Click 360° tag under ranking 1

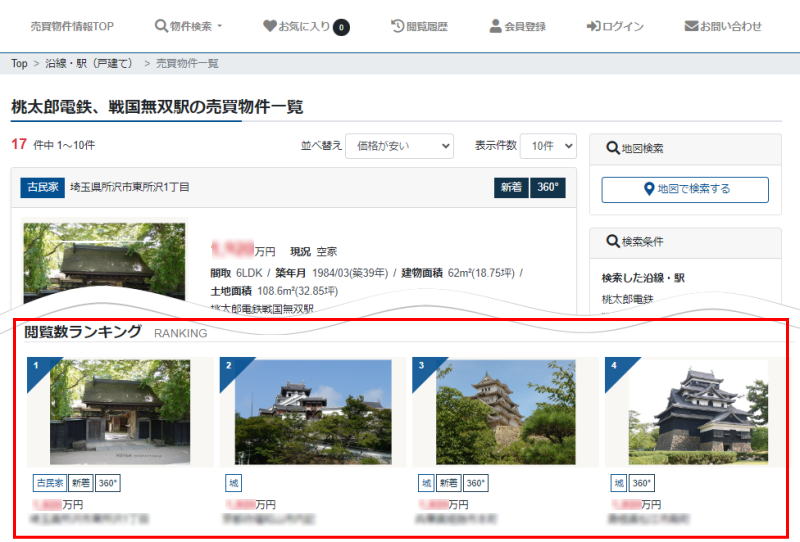[x=108, y=483]
